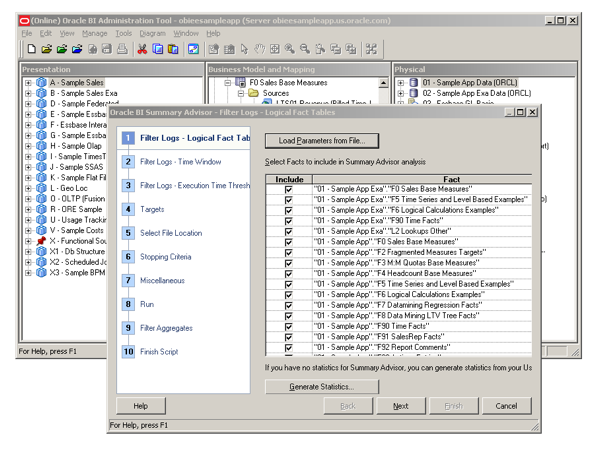
Task: Click the Print toolbar icon
Action: point(122,49)
